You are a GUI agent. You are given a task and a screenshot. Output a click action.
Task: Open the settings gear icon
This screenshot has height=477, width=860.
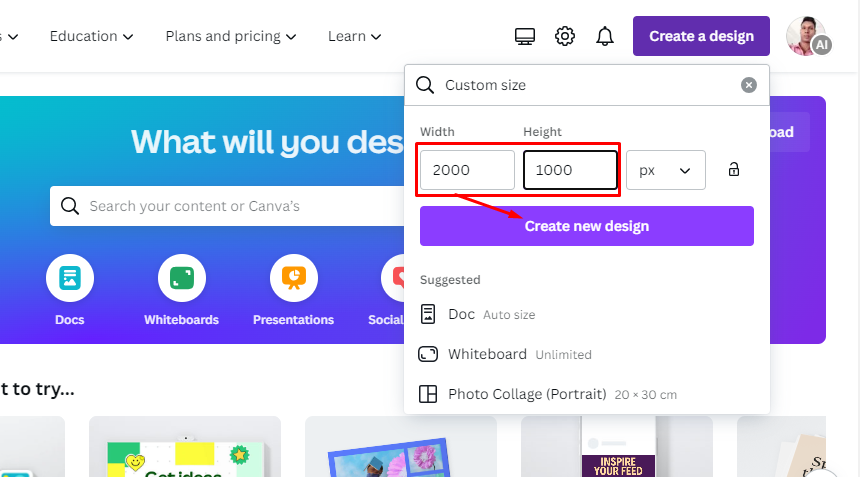click(565, 37)
